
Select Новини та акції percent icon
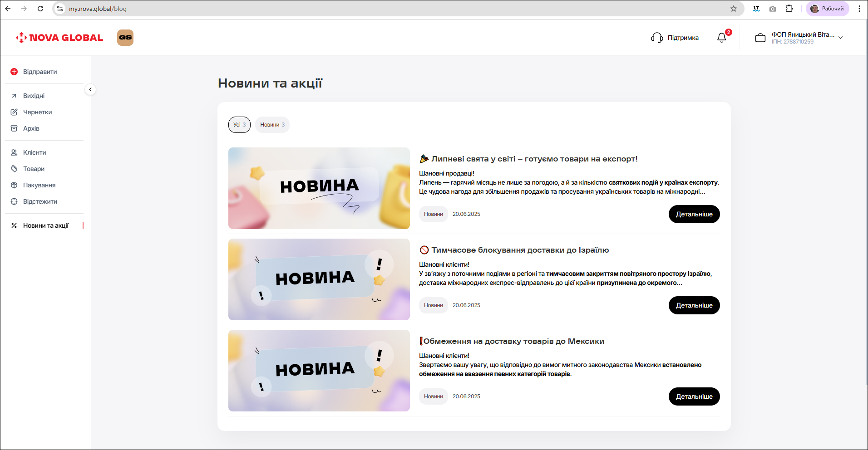(x=14, y=225)
